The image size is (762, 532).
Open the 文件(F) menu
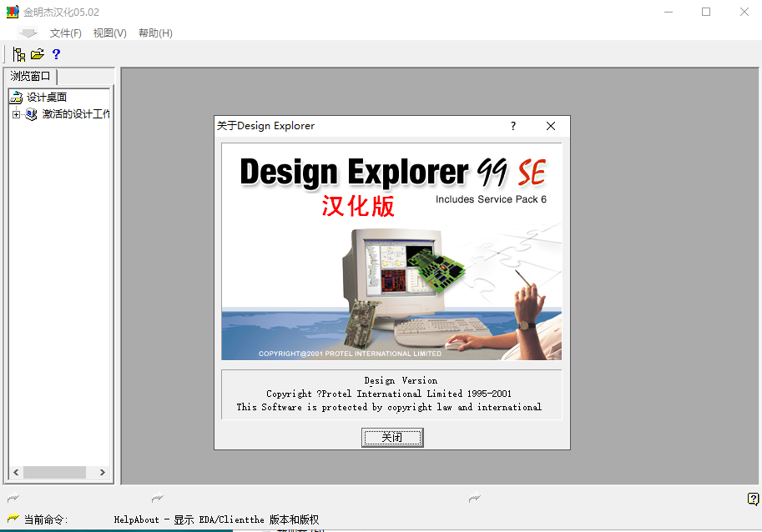pyautogui.click(x=65, y=33)
